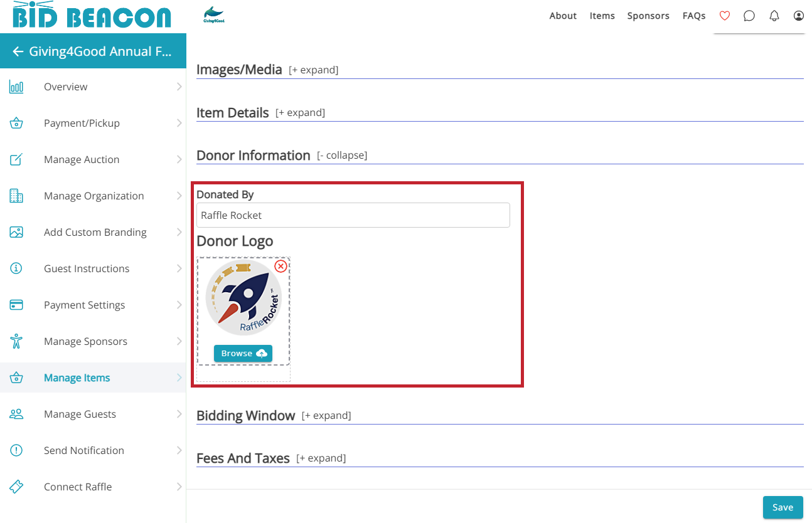
Task: Click the Send Notification alert icon
Action: pos(16,451)
